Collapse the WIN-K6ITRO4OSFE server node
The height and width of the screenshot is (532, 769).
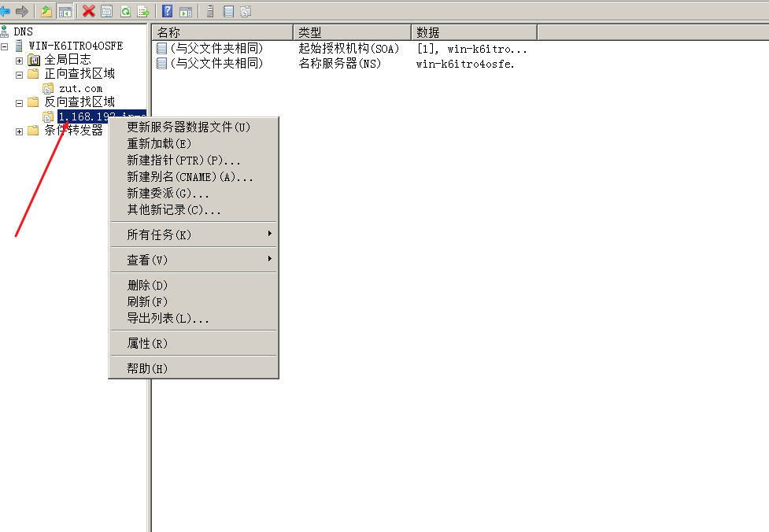5,47
